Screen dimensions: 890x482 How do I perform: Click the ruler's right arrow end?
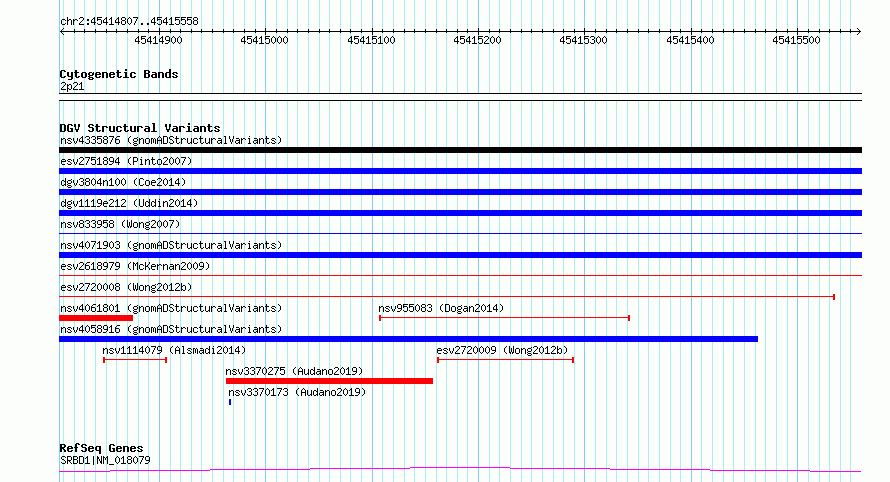click(x=859, y=32)
